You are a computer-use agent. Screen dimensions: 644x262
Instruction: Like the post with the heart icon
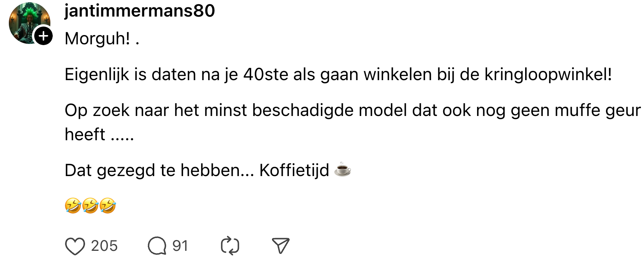coord(75,246)
